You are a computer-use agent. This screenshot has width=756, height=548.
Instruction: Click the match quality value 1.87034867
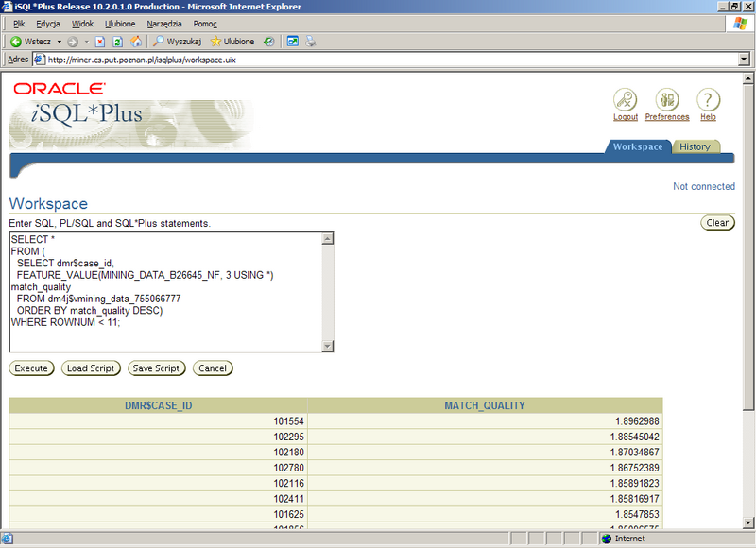pos(634,452)
